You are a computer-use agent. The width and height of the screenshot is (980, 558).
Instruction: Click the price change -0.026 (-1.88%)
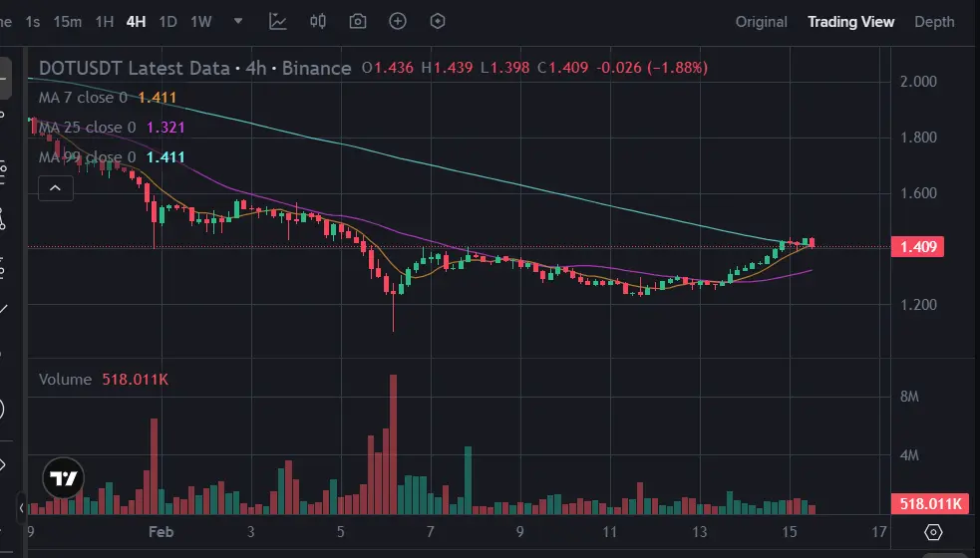[x=652, y=68]
